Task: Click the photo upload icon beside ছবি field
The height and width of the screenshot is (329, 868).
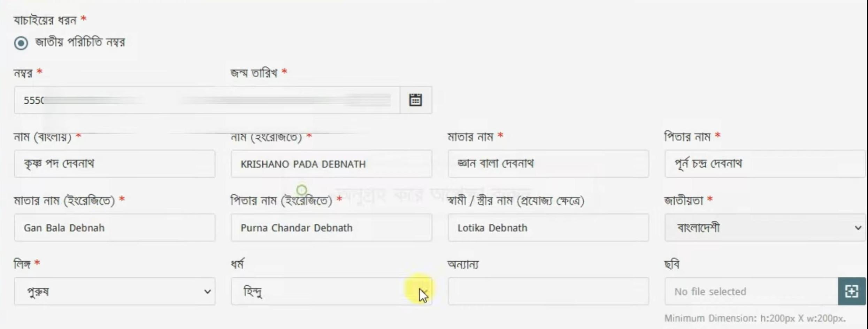Action: click(852, 291)
